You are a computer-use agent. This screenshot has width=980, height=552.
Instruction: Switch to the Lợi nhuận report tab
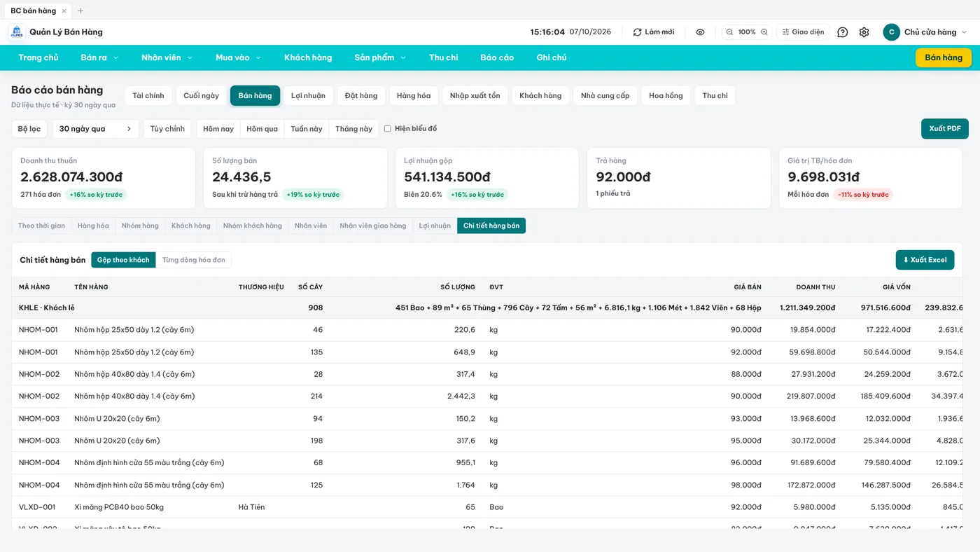[308, 95]
